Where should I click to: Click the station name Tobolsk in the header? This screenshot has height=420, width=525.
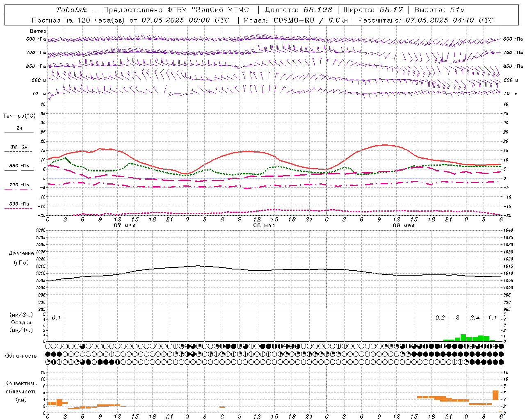71,10
